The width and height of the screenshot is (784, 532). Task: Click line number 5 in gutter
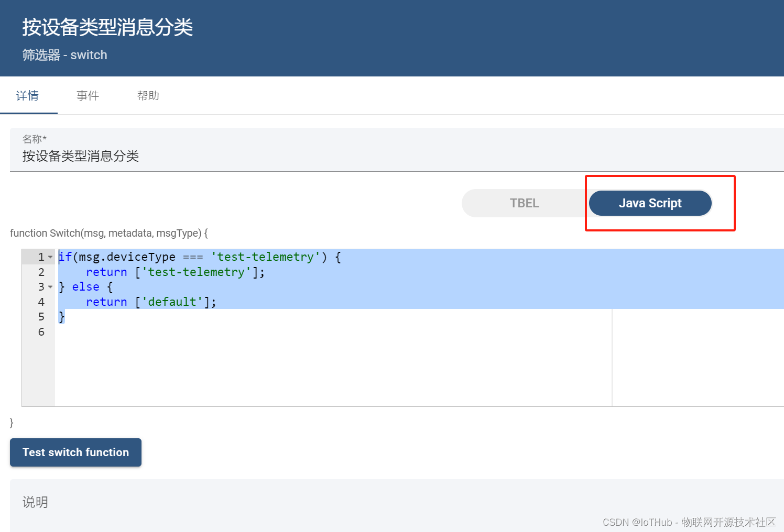click(41, 317)
